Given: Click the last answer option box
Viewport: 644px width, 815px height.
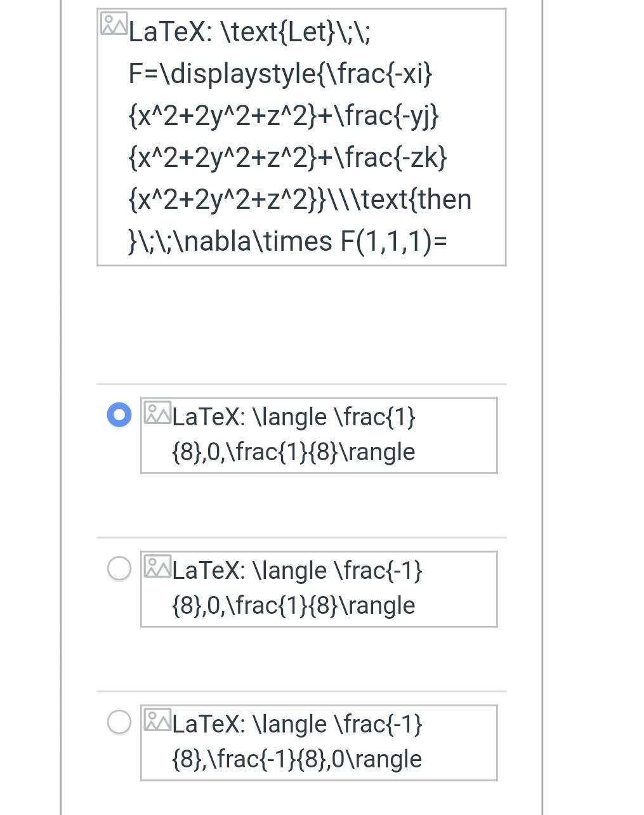Looking at the screenshot, I should (x=318, y=743).
